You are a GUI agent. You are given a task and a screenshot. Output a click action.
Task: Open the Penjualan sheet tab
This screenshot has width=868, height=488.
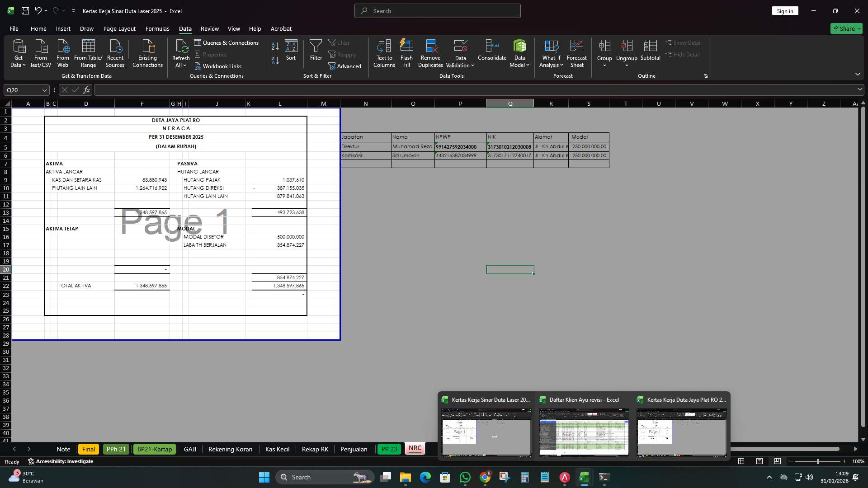(x=354, y=449)
